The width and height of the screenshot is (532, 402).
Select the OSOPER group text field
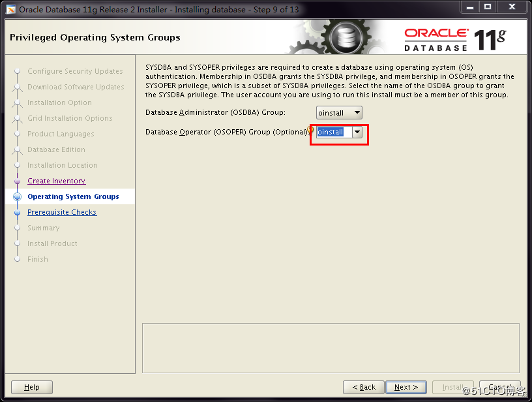click(334, 132)
